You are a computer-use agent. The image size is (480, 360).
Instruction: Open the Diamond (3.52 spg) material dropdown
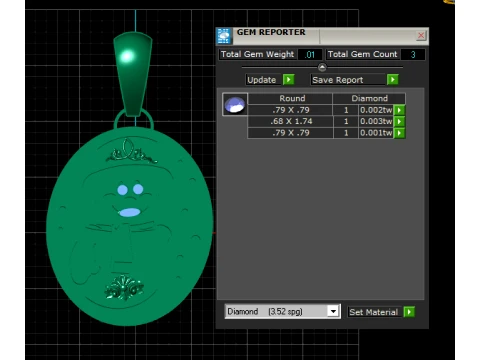pyautogui.click(x=333, y=312)
